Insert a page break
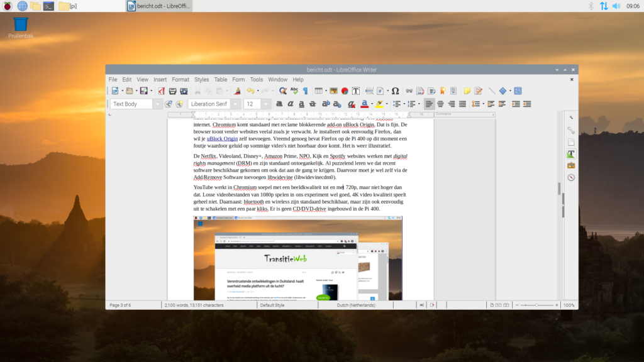The width and height of the screenshot is (644, 362). [x=369, y=90]
